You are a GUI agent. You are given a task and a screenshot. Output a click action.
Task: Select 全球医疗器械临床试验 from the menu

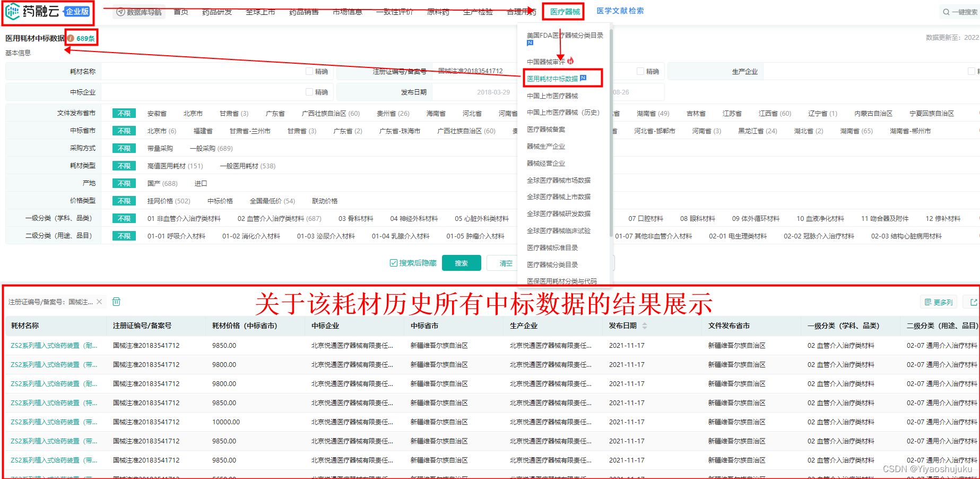558,231
